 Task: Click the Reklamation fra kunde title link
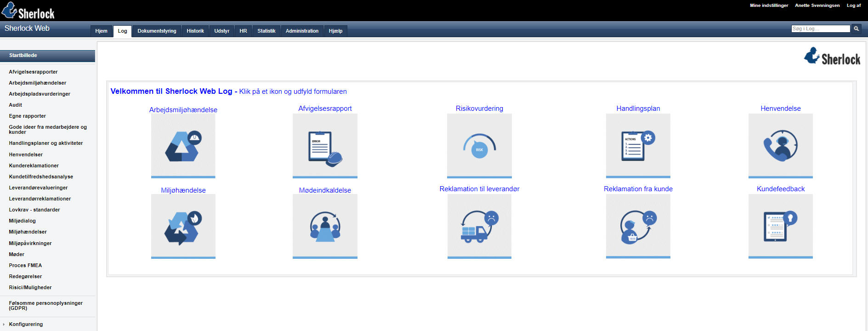point(638,189)
